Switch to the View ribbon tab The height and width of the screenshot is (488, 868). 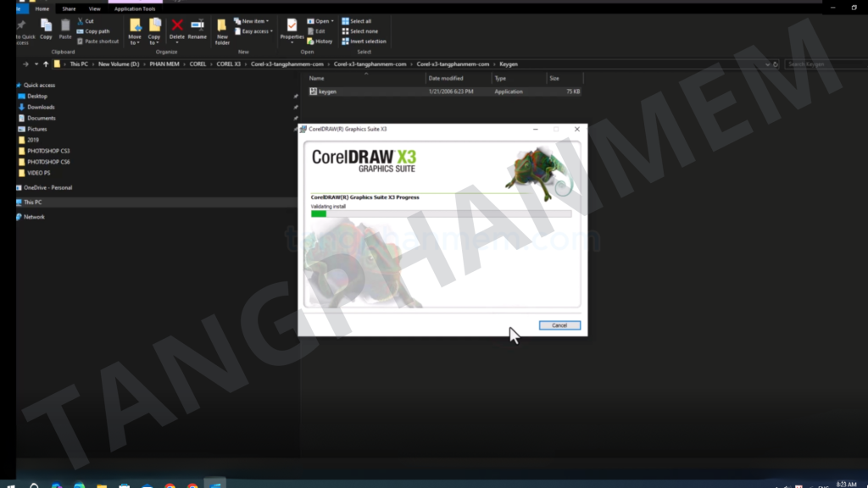tap(95, 8)
